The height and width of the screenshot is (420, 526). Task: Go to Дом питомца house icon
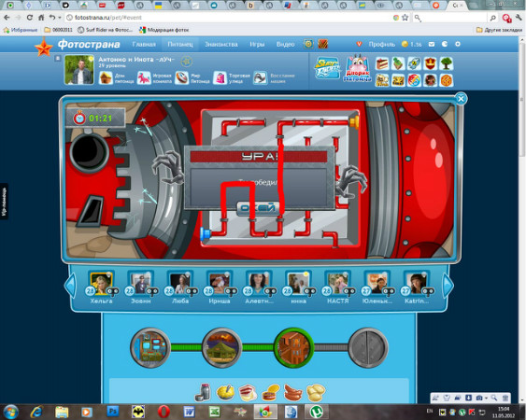(x=106, y=77)
